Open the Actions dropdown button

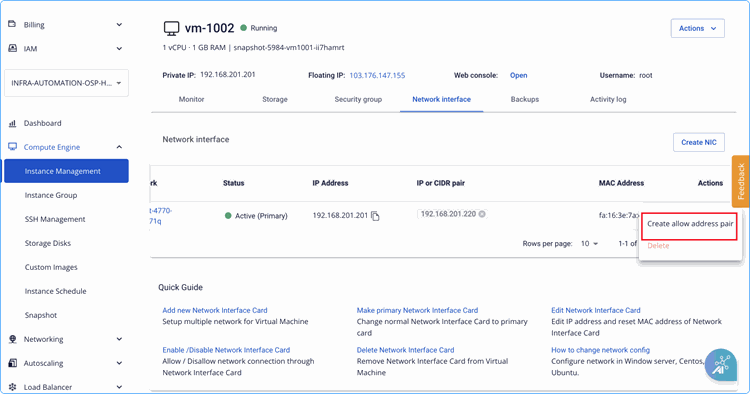coord(697,28)
